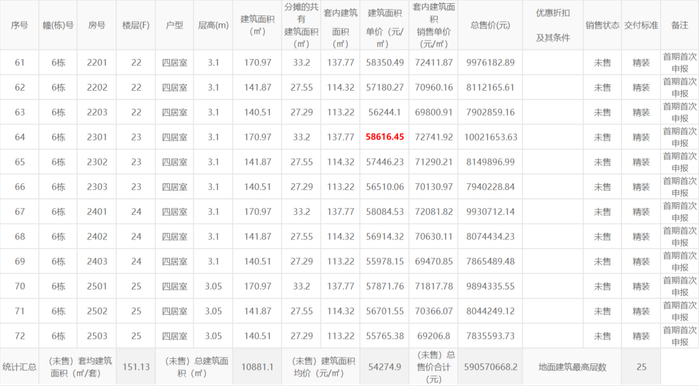
Task: Click inner-area unit price 72741.92
Action: pos(434,137)
